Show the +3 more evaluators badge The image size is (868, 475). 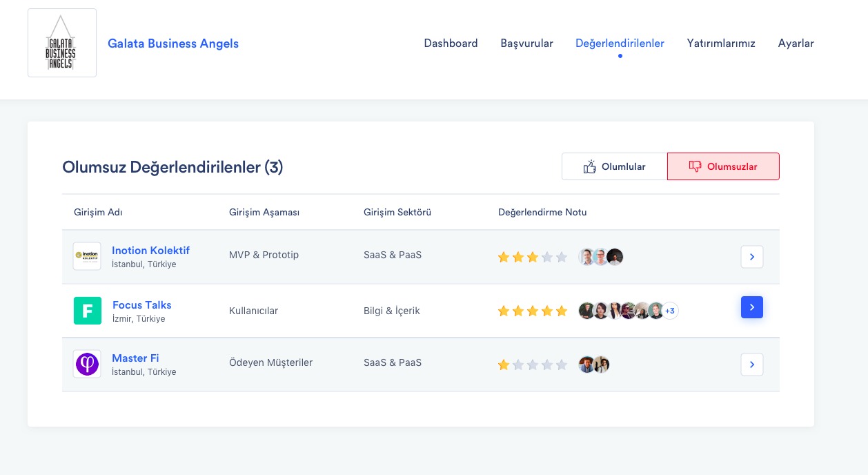click(670, 311)
